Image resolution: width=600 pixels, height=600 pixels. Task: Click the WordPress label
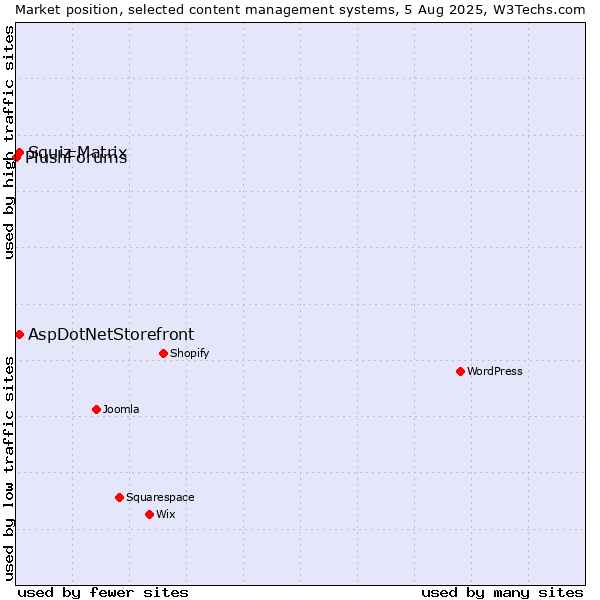(494, 371)
